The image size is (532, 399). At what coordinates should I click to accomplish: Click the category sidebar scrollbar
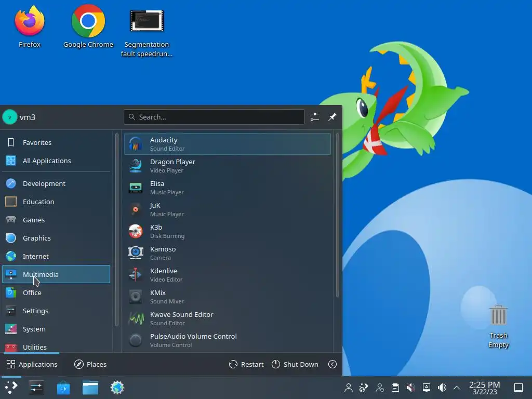click(117, 229)
